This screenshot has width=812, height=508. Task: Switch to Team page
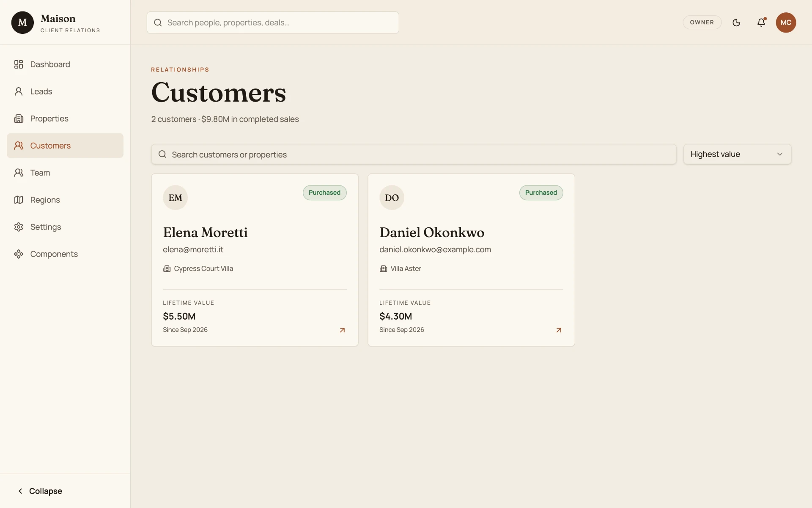coord(65,173)
